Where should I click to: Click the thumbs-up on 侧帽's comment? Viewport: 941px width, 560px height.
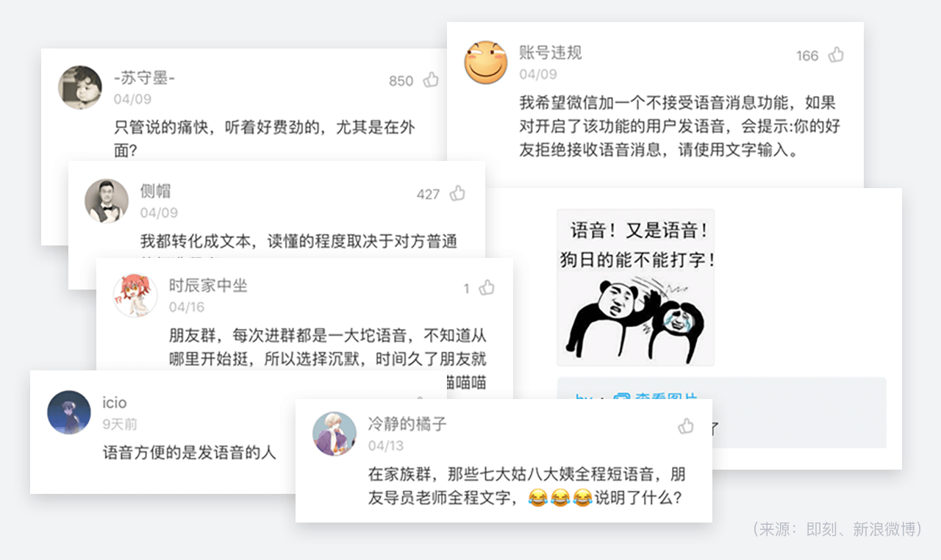pyautogui.click(x=458, y=193)
